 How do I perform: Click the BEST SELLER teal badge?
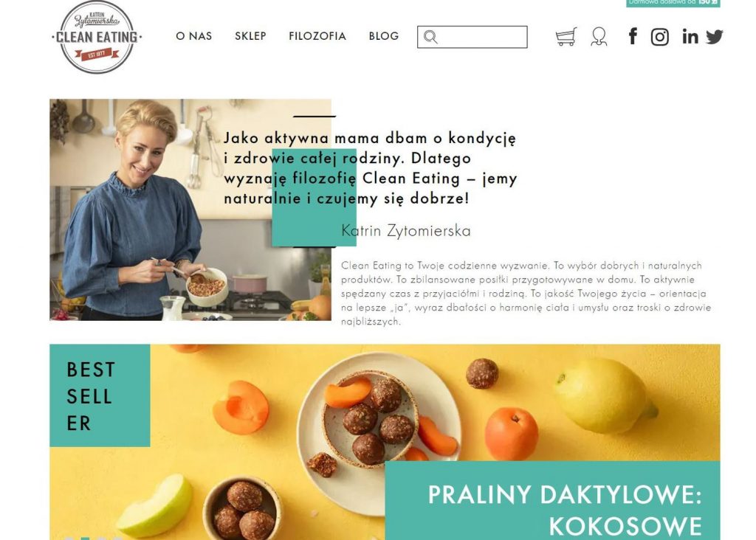(x=100, y=395)
